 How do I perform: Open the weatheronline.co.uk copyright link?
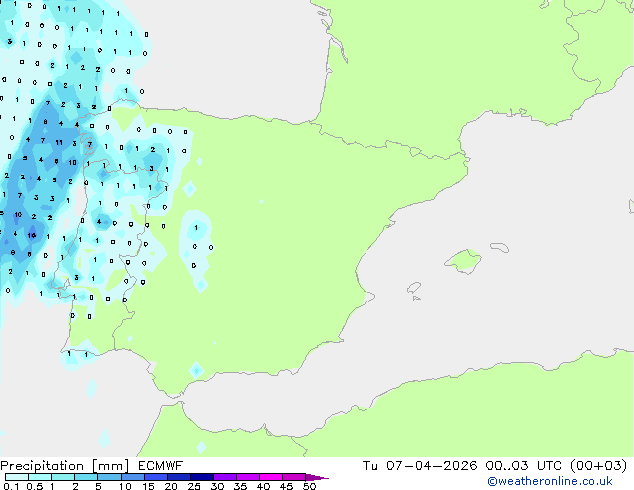click(550, 481)
